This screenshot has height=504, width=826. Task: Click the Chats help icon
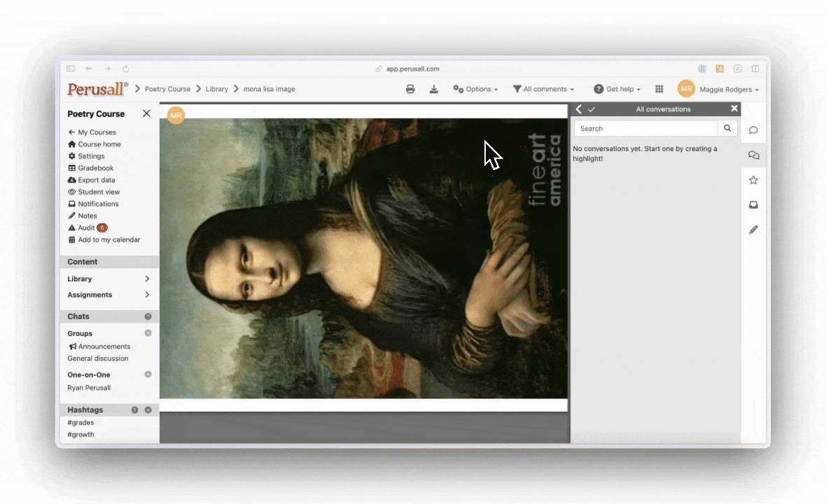tap(148, 316)
